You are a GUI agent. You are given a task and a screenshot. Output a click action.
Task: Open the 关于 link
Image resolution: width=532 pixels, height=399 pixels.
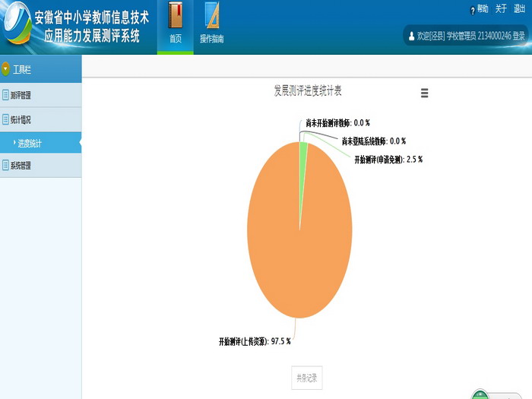click(501, 9)
